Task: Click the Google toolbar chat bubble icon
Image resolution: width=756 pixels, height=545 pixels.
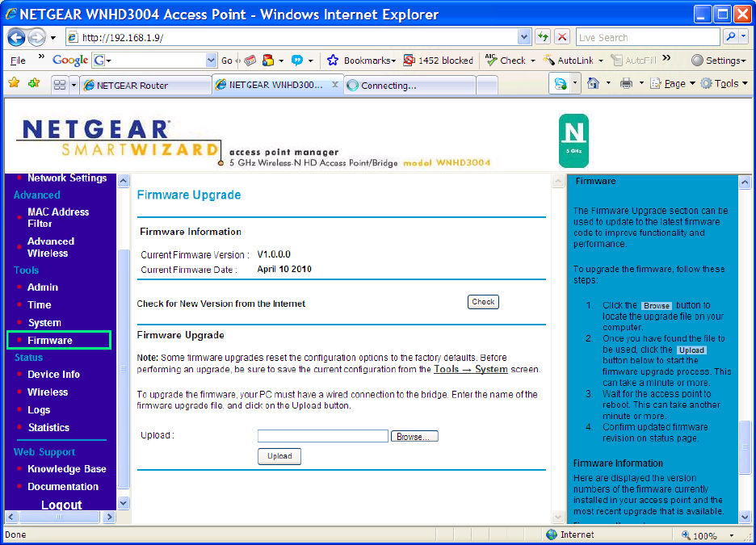Action: [x=297, y=61]
